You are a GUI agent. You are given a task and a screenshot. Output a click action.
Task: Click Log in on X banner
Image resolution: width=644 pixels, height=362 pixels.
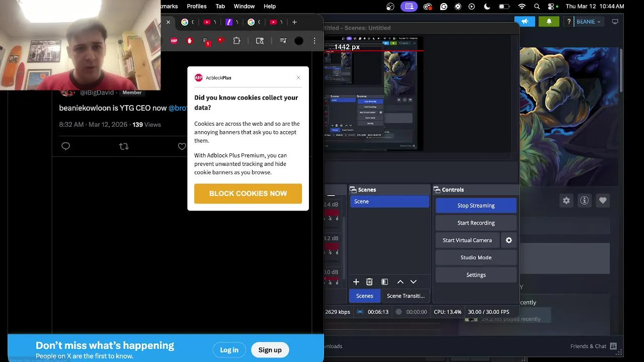229,350
